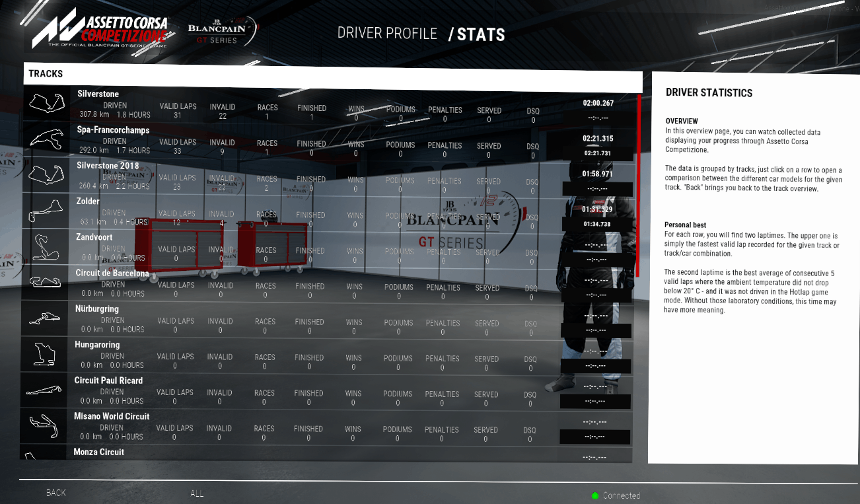Click the 260.4 km distance for Silverstone 2018
Screen dimensions: 860x504
92,186
